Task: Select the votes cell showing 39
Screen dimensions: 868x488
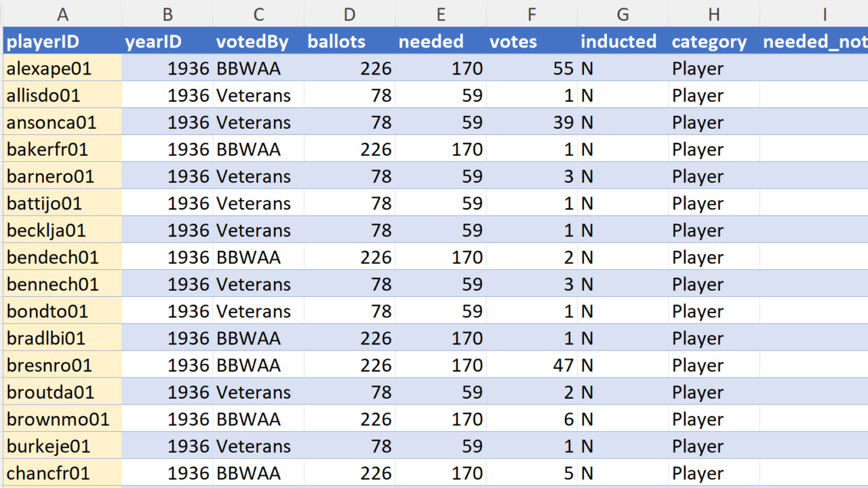Action: pyautogui.click(x=532, y=123)
